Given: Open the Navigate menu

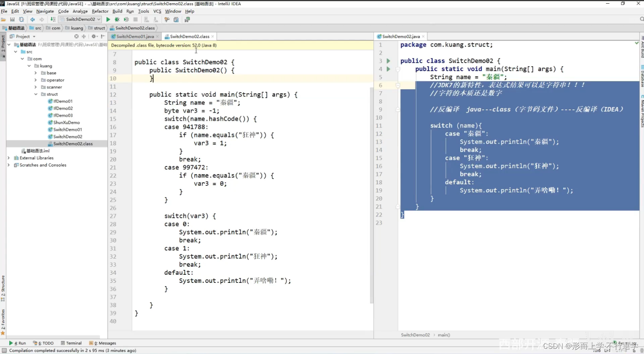Looking at the screenshot, I should (45, 11).
